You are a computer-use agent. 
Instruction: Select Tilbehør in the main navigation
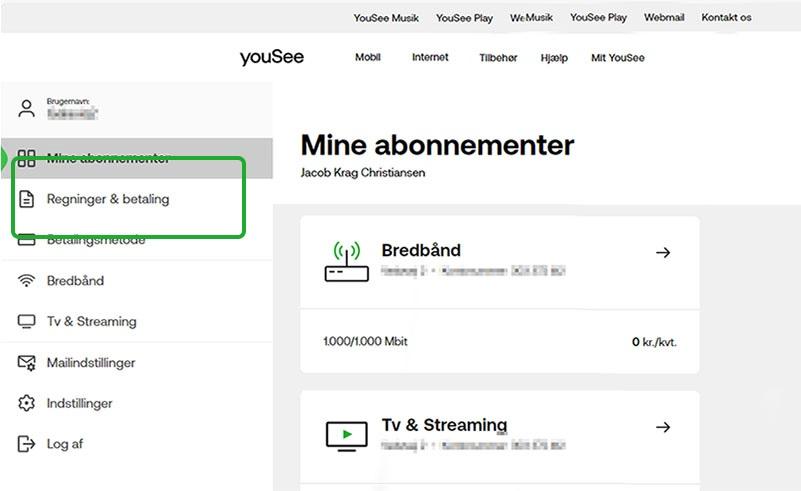498,58
